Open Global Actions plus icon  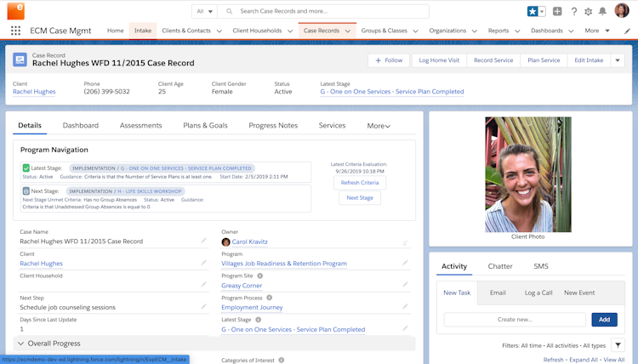click(x=557, y=11)
